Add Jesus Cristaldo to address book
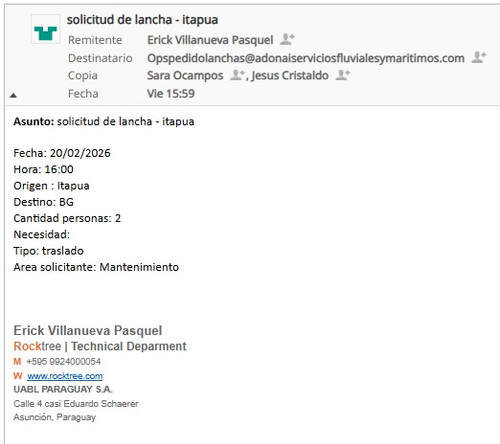 click(x=343, y=75)
